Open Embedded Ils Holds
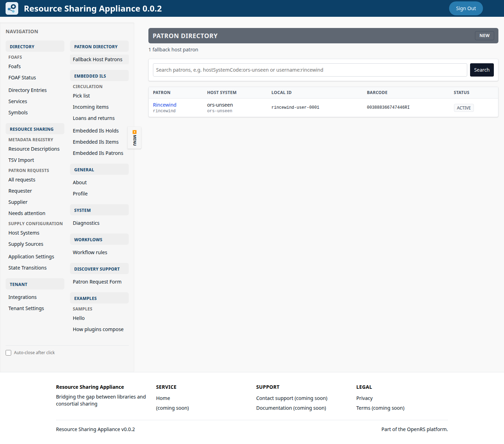The width and height of the screenshot is (504, 444). click(x=96, y=131)
